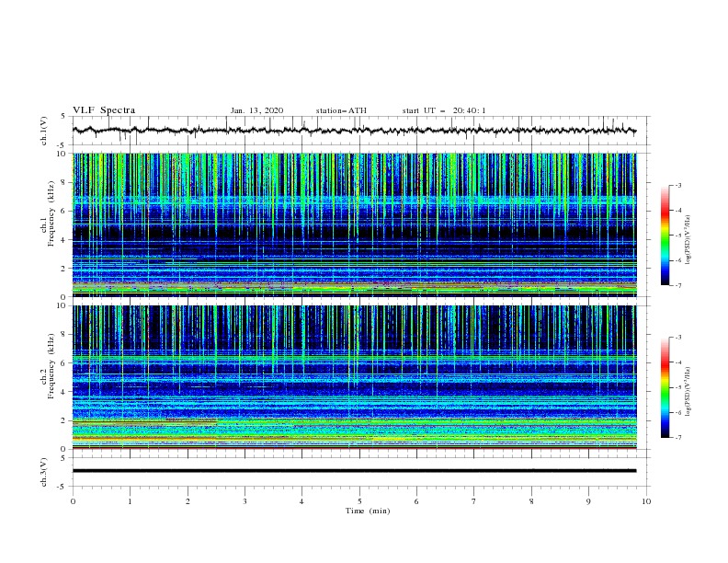Click time axis tick label "3"
The width and height of the screenshot is (728, 563).
tap(245, 501)
